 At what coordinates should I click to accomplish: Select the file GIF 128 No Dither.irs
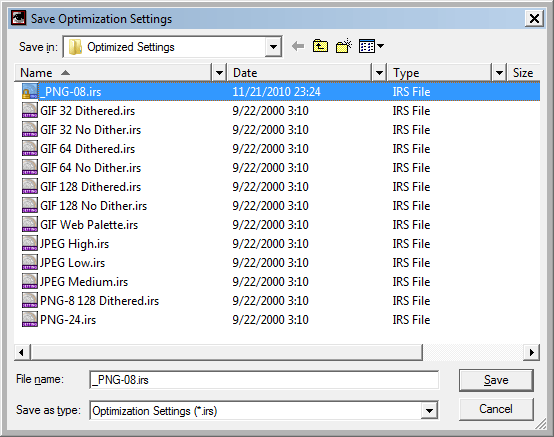(94, 206)
